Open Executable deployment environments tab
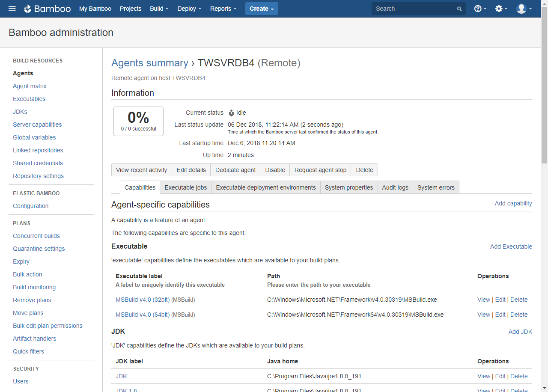Viewport: 548px width, 392px height. (266, 187)
